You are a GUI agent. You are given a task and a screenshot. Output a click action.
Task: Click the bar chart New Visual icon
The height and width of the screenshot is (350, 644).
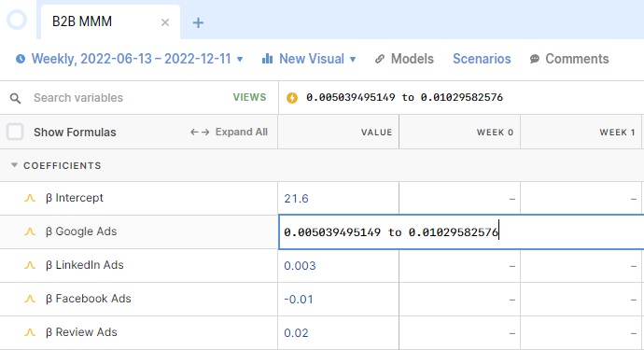point(267,59)
